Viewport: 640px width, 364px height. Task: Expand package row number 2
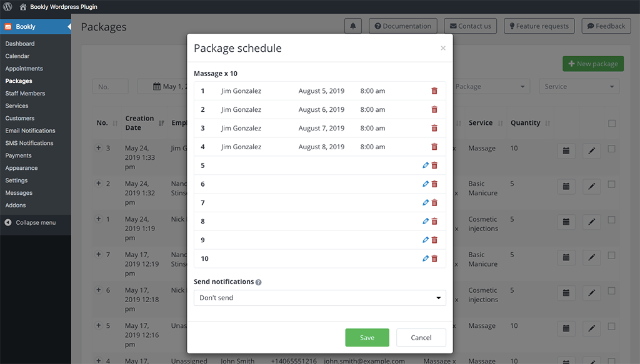(99, 184)
